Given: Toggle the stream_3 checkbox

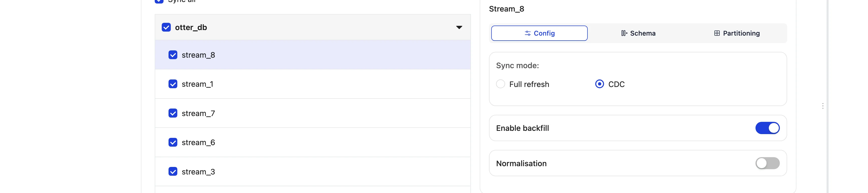Looking at the screenshot, I should coord(173,171).
